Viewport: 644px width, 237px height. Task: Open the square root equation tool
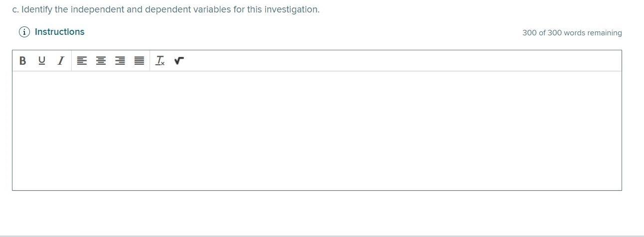click(x=179, y=61)
